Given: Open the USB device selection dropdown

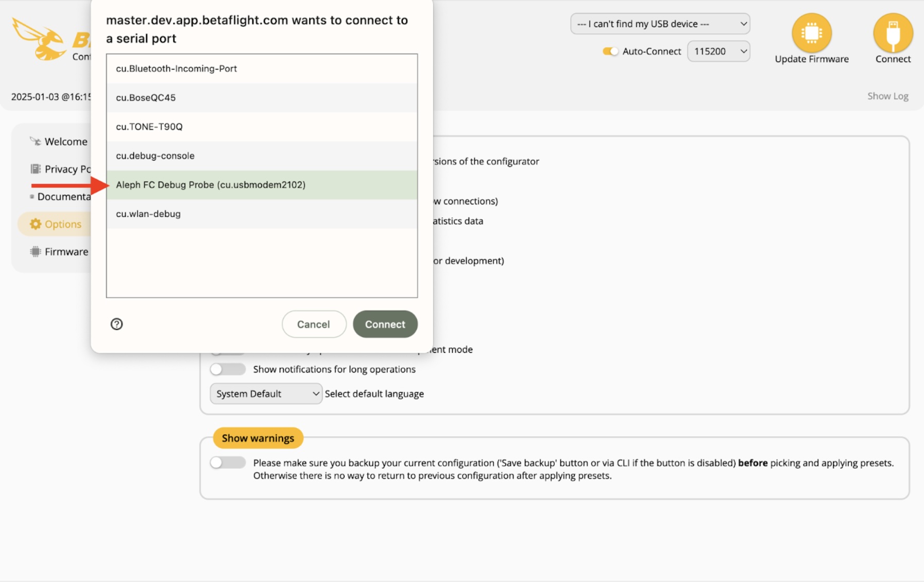Looking at the screenshot, I should pyautogui.click(x=660, y=24).
